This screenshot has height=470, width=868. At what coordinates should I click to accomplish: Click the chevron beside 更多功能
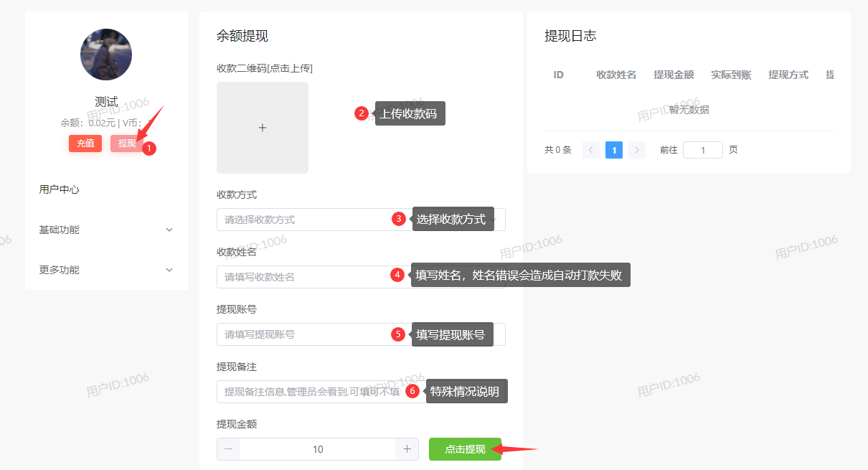(169, 270)
